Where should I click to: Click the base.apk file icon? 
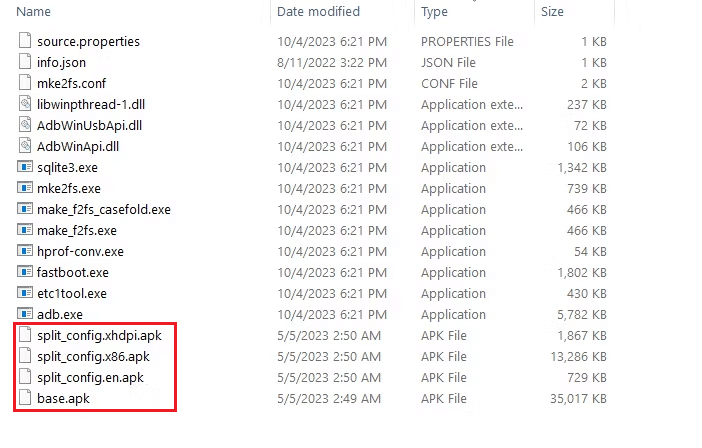click(x=25, y=398)
